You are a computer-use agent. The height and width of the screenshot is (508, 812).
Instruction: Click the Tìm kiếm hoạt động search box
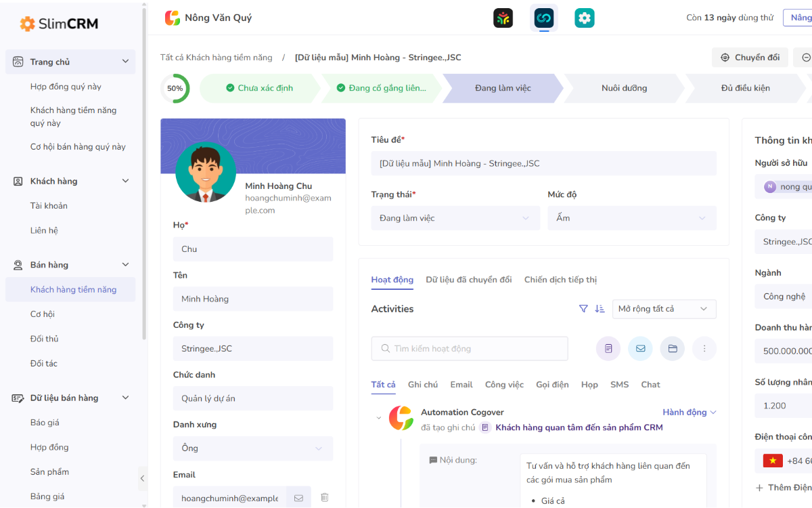[470, 349]
